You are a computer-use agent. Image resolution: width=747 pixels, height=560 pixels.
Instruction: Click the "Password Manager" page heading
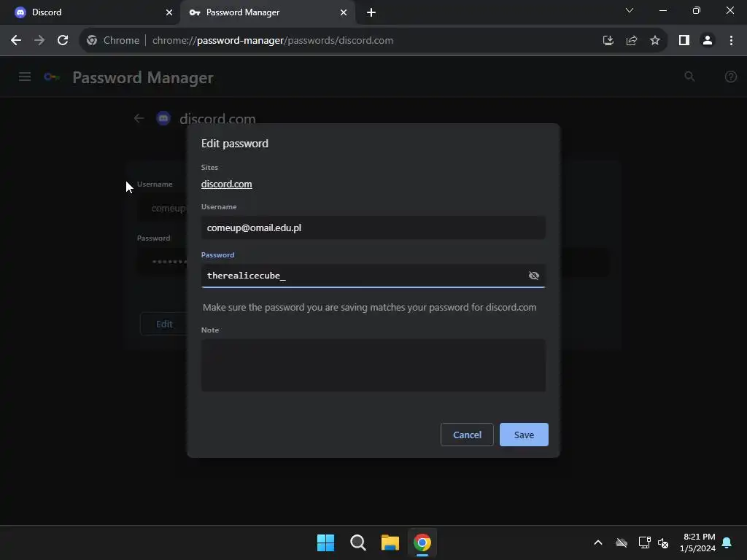[143, 77]
